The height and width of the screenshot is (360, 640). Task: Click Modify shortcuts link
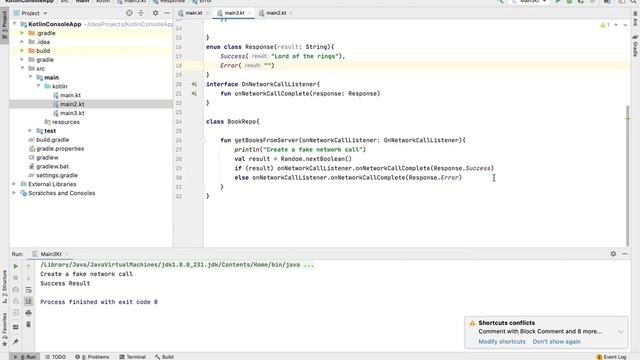click(x=502, y=342)
